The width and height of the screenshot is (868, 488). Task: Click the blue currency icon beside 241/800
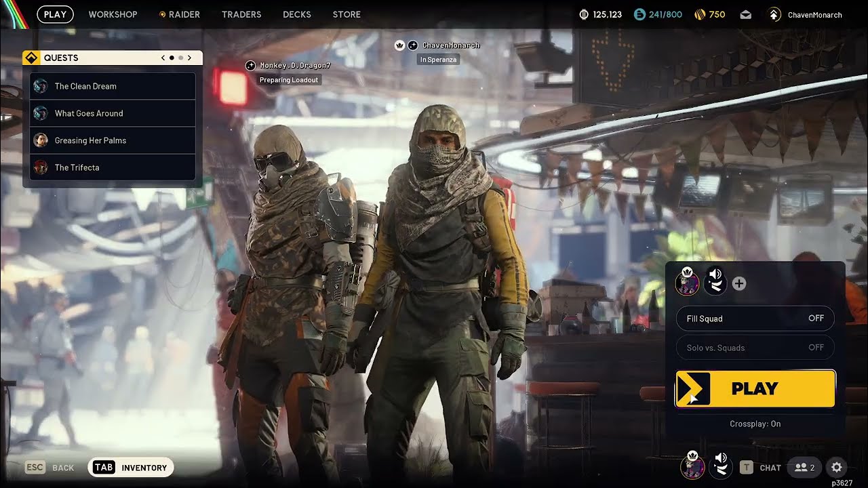(640, 14)
